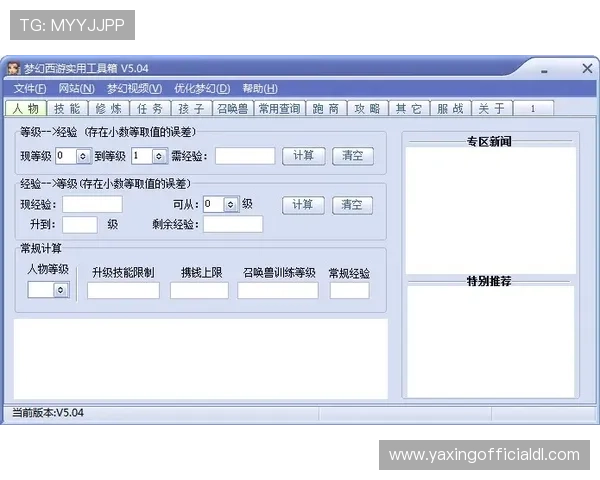This screenshot has height=480, width=600.
Task: Click 计算 in the 等级-->经验 section
Action: tap(304, 156)
